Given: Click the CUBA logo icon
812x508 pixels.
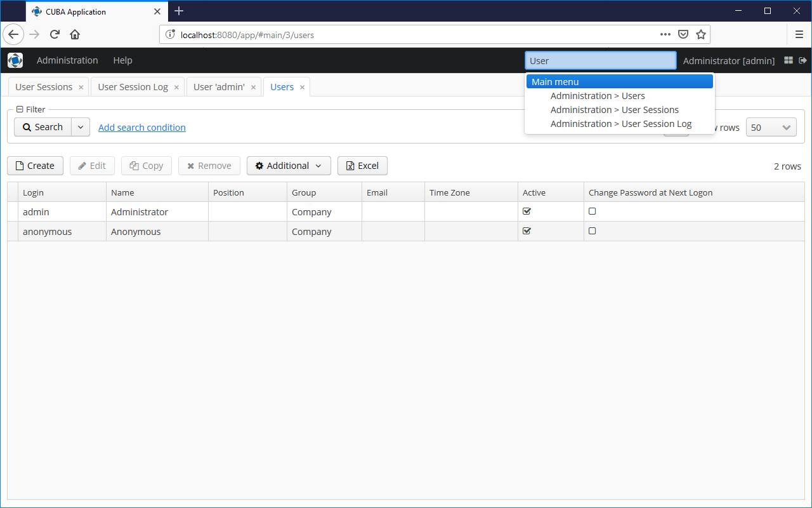Looking at the screenshot, I should click(x=15, y=60).
